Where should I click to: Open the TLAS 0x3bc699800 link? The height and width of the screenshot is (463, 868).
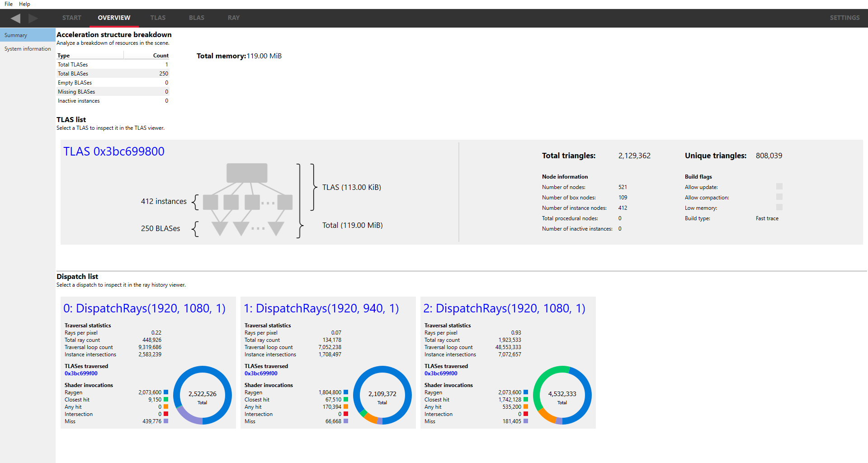[x=114, y=151]
